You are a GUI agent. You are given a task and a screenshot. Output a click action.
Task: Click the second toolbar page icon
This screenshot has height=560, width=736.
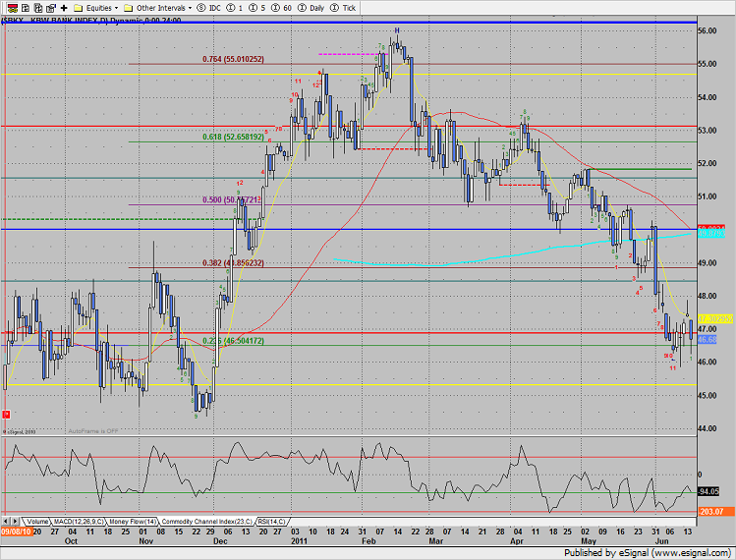[x=26, y=8]
